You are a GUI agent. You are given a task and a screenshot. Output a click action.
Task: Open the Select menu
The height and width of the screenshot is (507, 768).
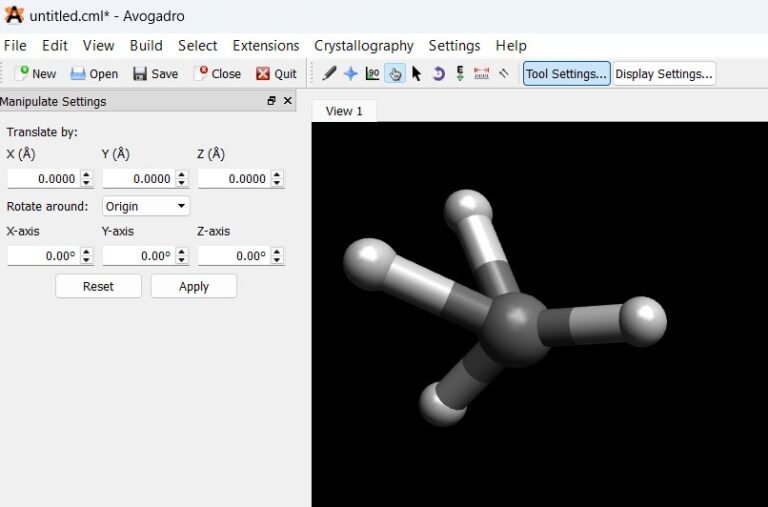coord(197,46)
